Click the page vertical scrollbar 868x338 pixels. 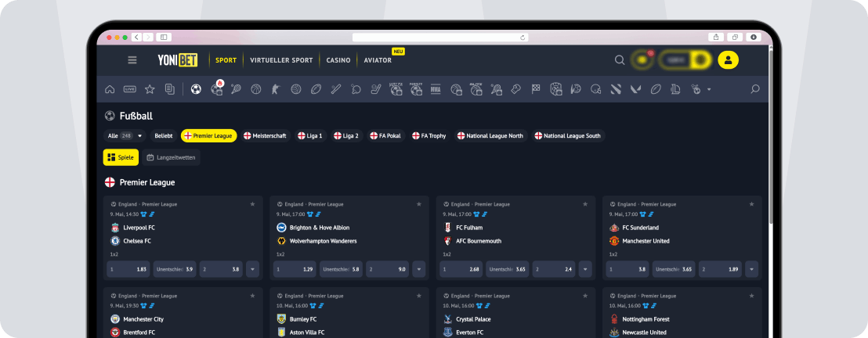coord(771,138)
